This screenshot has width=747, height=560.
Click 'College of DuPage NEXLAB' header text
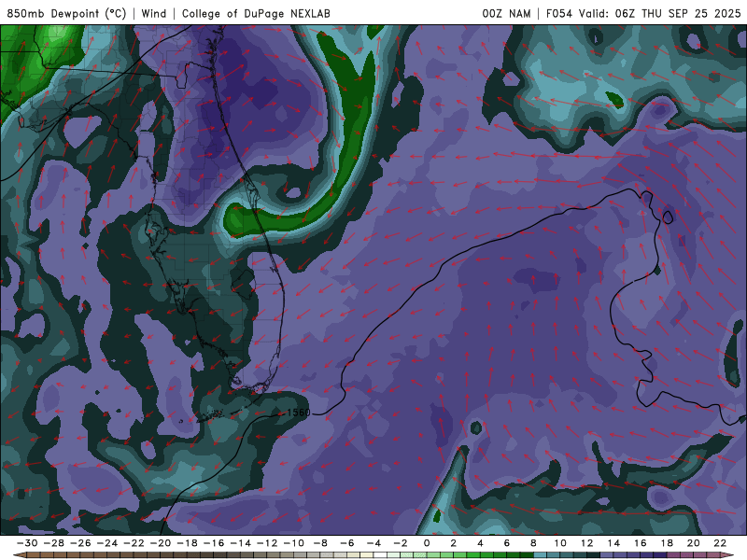click(x=256, y=14)
